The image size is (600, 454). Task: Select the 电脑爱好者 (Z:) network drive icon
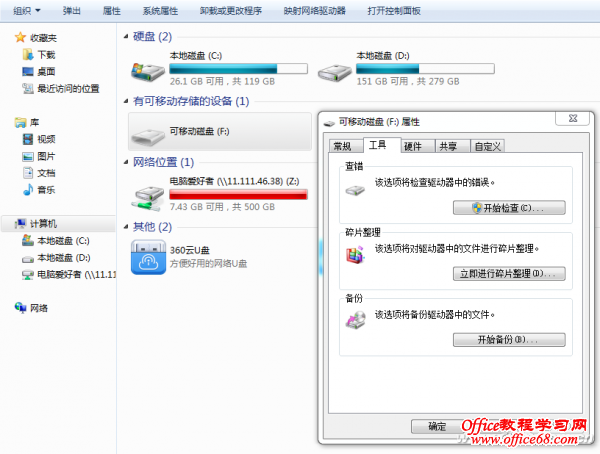[148, 198]
